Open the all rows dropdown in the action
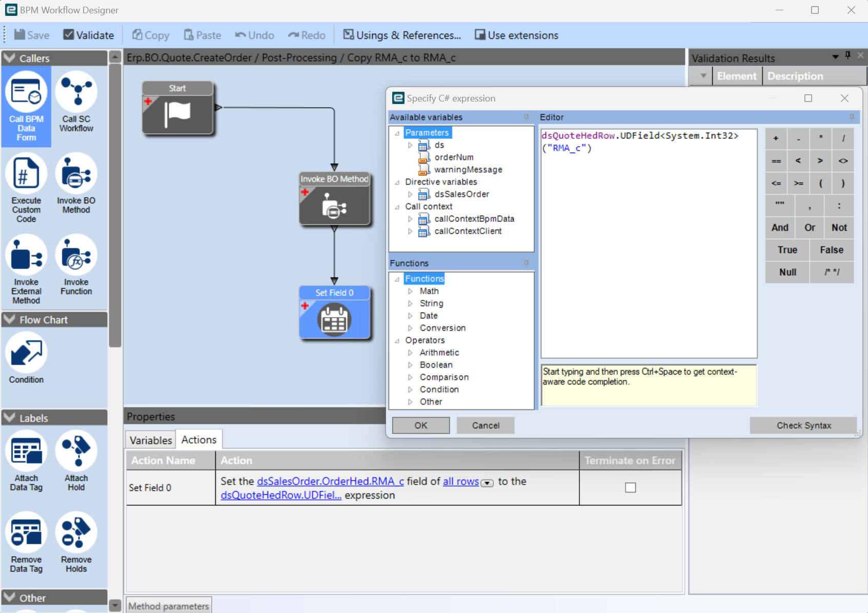The height and width of the screenshot is (613, 868). pos(487,483)
